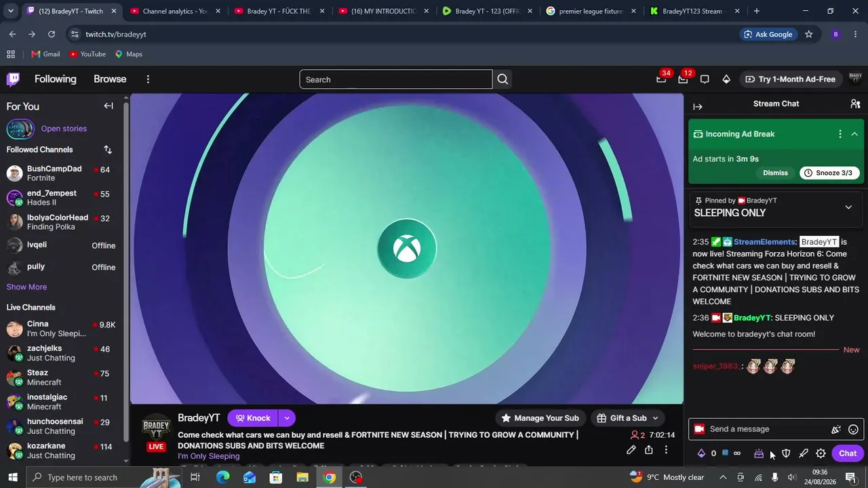Screen dimensions: 868x488
Task: Open the I'm Only Sleeping category link
Action: point(209,456)
